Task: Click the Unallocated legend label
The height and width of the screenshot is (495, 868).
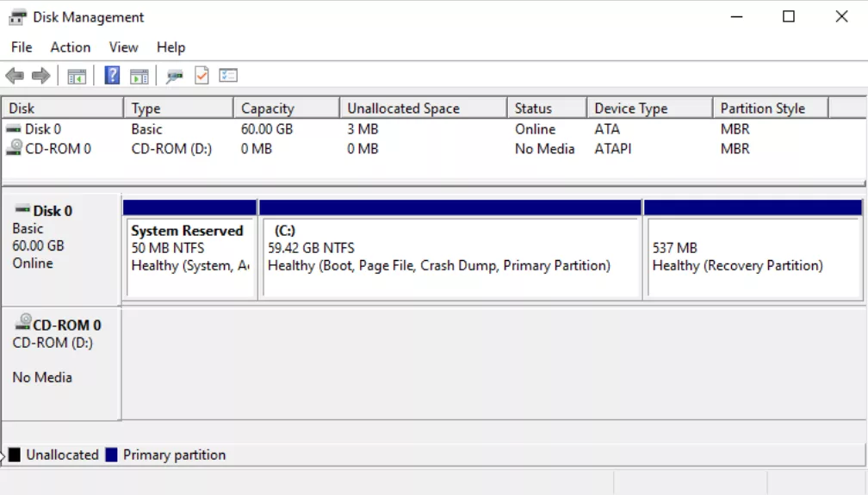Action: coord(63,455)
